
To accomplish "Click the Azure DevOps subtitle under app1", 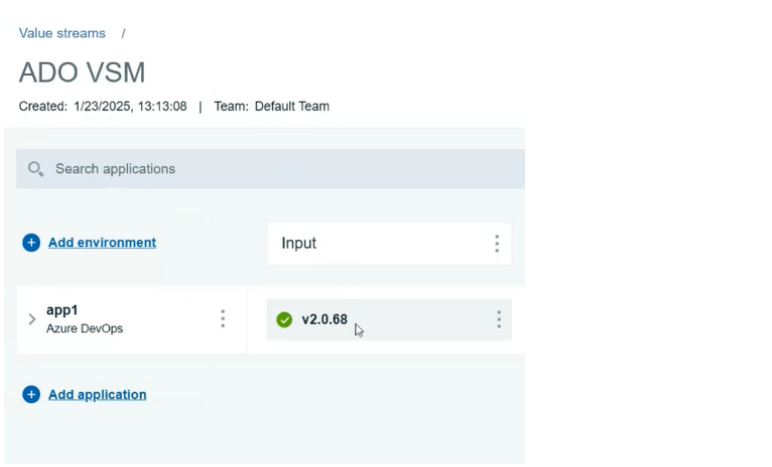I will (85, 328).
